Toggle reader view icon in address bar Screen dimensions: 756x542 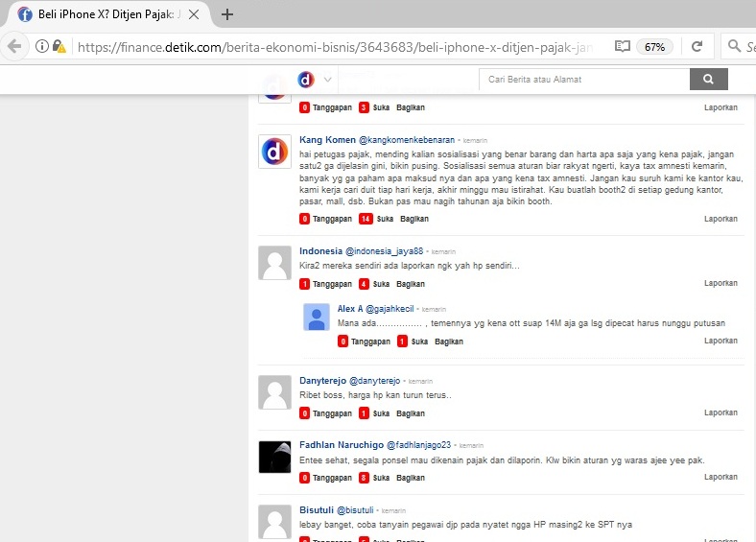[x=623, y=46]
